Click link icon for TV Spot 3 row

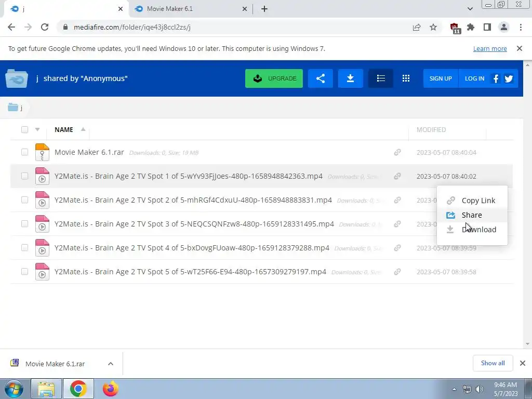[x=397, y=224]
